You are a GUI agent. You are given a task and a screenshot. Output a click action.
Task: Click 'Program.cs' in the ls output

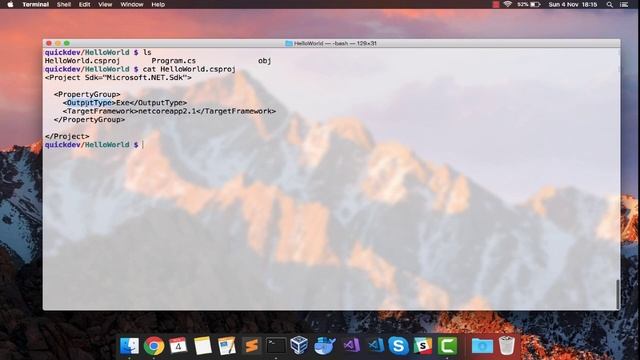(x=173, y=61)
